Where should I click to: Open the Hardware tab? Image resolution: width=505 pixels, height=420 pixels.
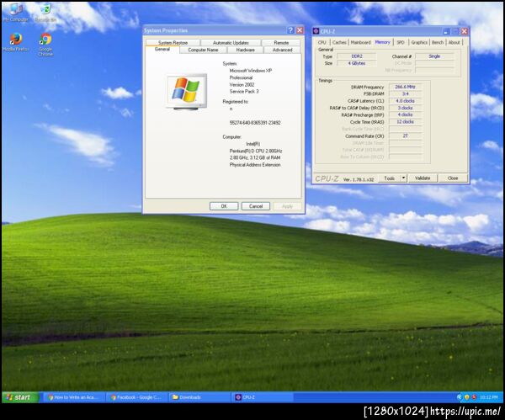coord(246,50)
